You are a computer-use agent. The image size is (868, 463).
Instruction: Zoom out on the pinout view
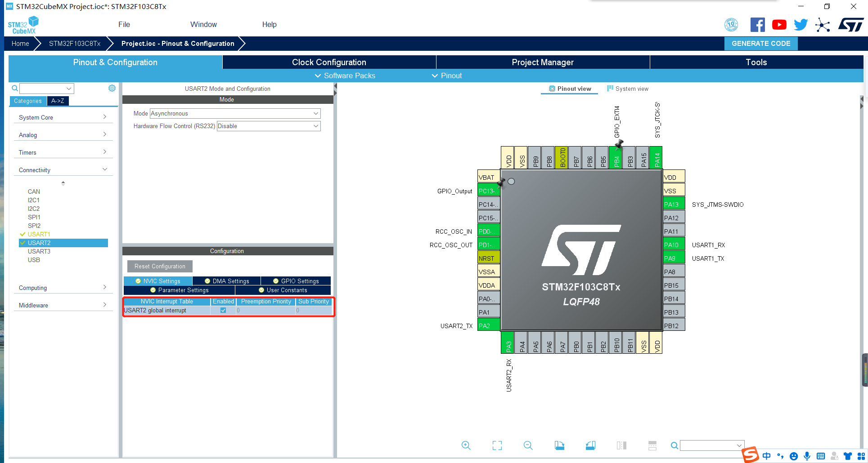(528, 445)
